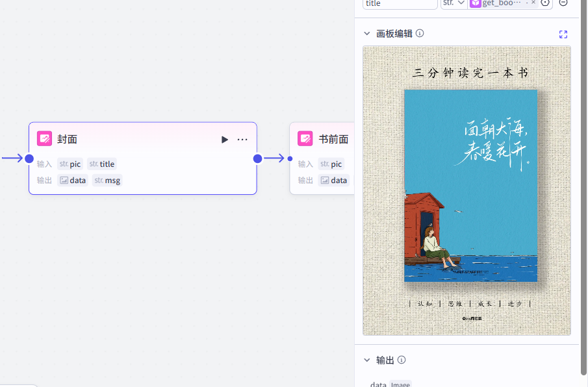Click the pic input tag on 封面 node

70,164
